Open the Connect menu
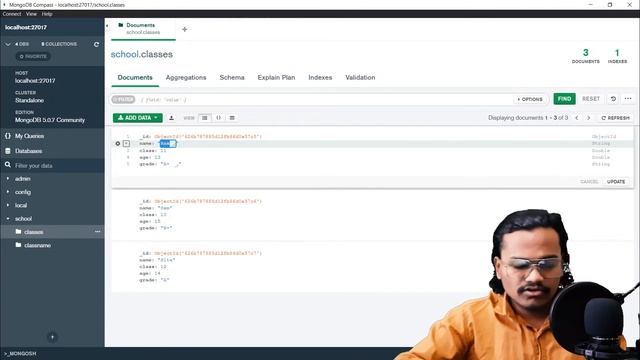The width and height of the screenshot is (640, 360). point(12,14)
